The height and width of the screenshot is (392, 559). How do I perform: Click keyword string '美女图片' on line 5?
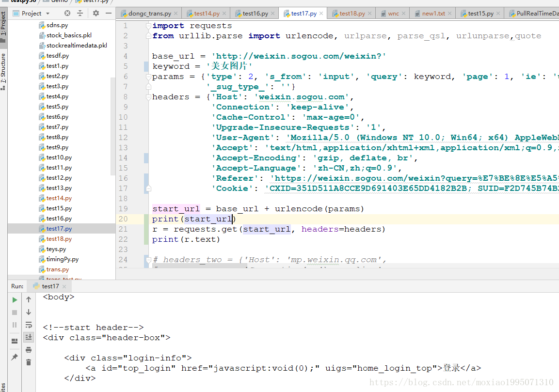point(229,66)
